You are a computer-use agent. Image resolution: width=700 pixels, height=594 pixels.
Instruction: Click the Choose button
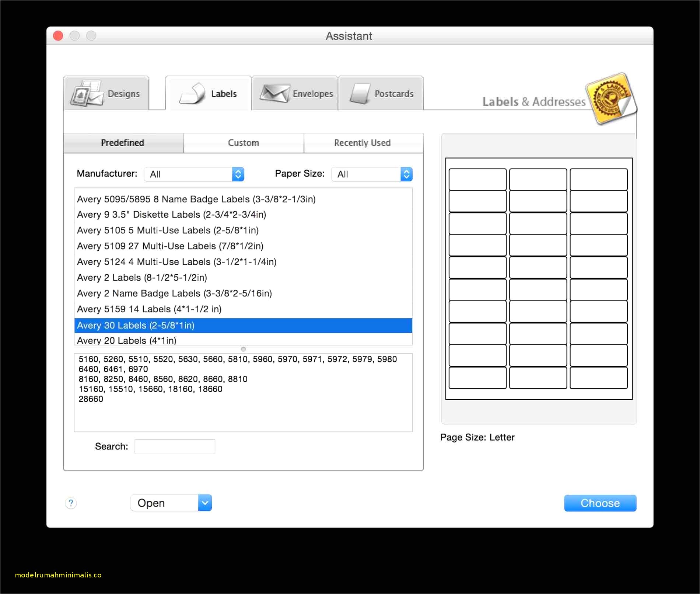click(x=600, y=503)
